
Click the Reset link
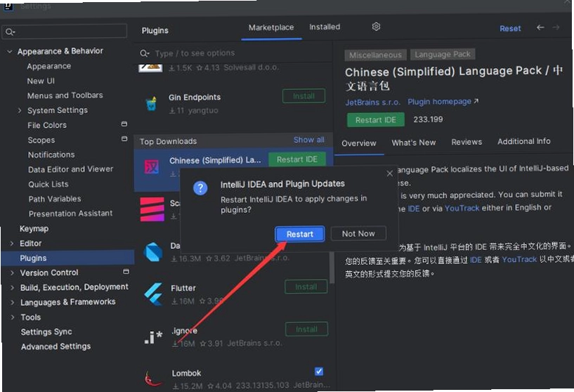pyautogui.click(x=510, y=29)
